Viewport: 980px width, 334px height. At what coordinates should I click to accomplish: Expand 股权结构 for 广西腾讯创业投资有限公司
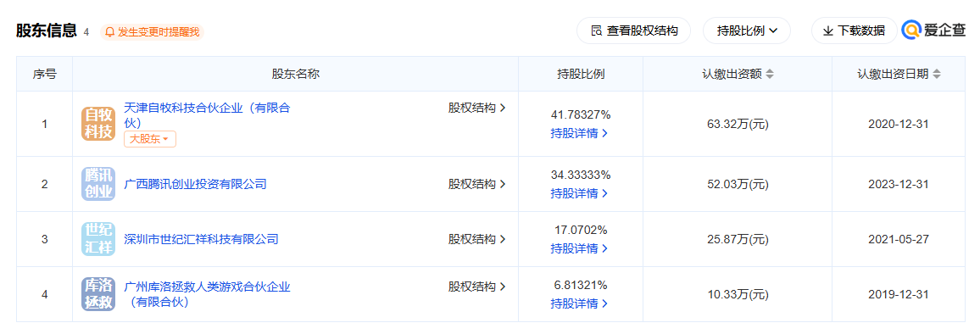(x=477, y=184)
